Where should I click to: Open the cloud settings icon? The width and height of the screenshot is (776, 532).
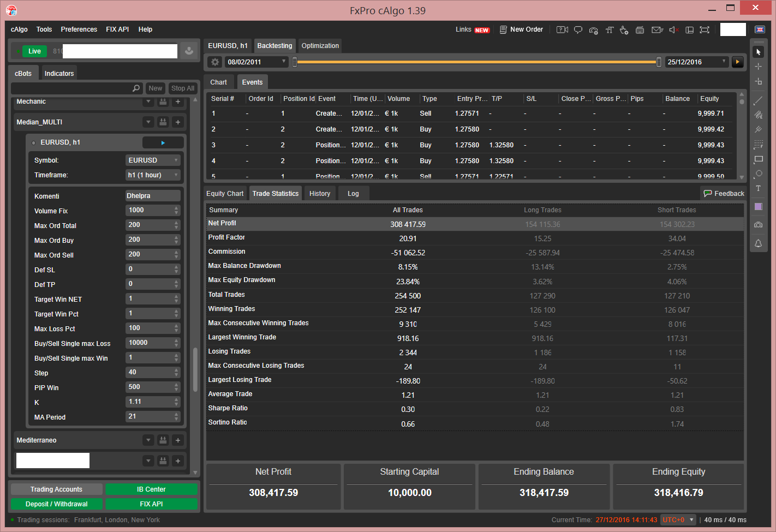click(594, 30)
